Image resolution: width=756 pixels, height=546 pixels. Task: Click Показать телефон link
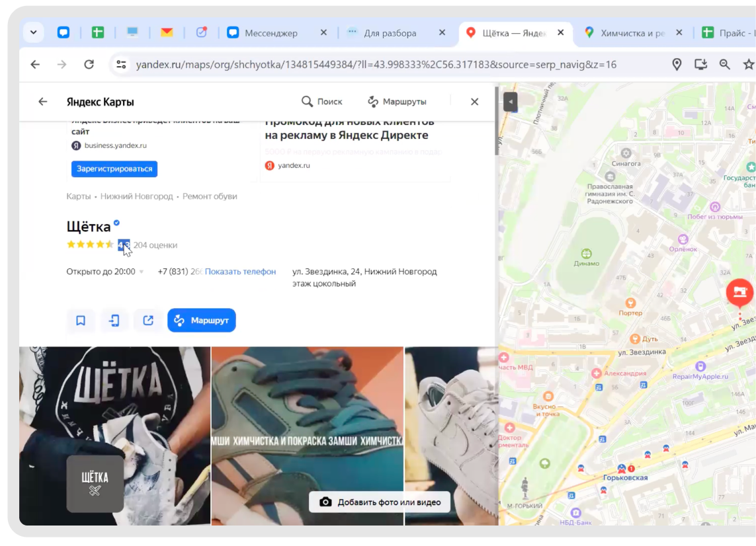click(240, 272)
